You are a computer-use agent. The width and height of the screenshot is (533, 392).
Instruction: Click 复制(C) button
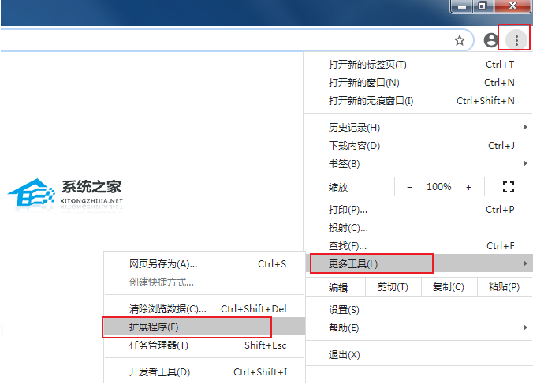point(449,287)
